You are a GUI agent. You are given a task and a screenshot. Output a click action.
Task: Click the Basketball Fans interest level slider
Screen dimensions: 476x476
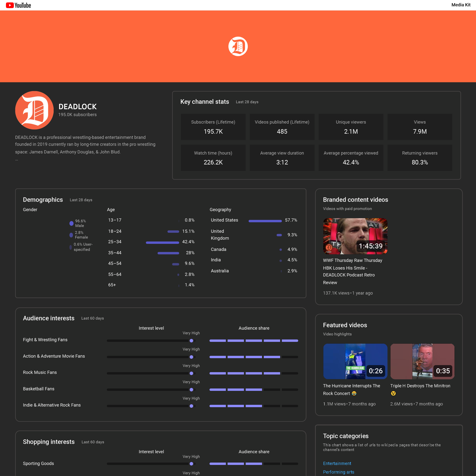point(151,390)
